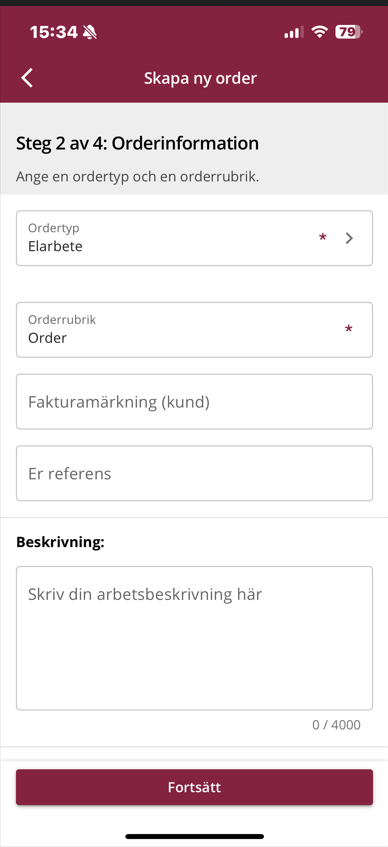This screenshot has height=847, width=388.
Task: Tap the Steg 2 av 4 heading
Action: click(137, 144)
